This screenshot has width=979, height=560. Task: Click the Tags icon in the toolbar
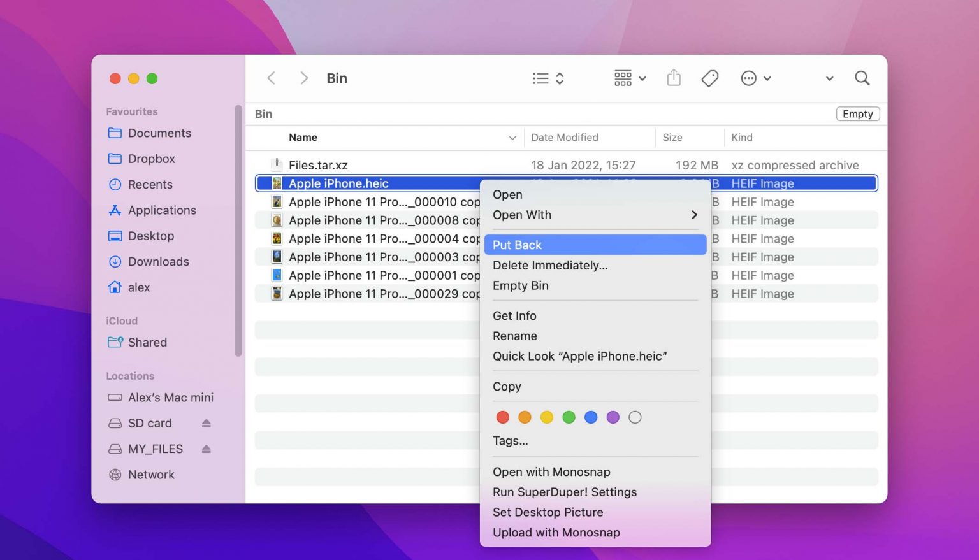point(709,78)
